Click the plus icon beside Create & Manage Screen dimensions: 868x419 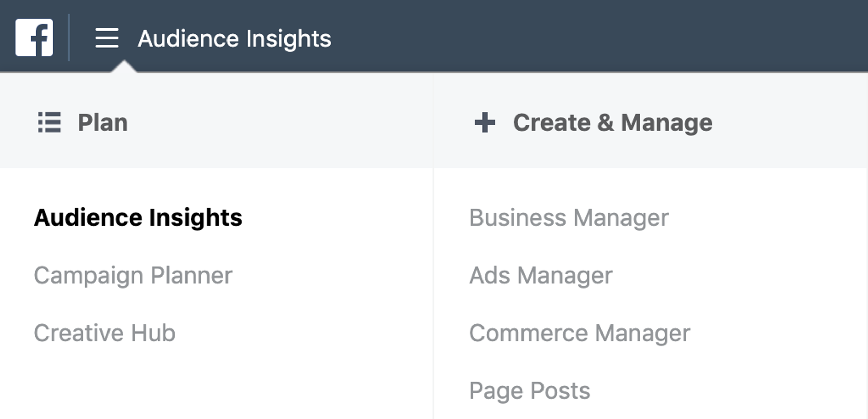[x=485, y=122]
